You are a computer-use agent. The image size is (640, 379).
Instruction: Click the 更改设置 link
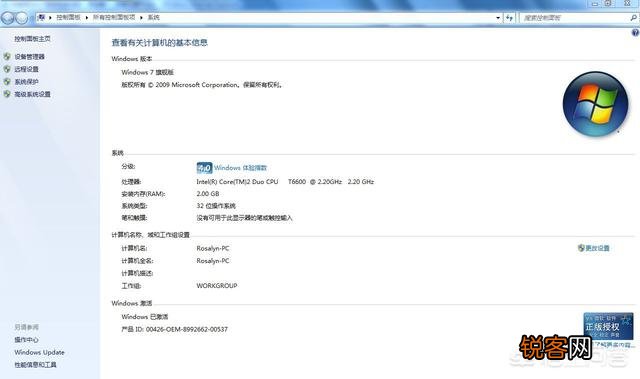[598, 248]
